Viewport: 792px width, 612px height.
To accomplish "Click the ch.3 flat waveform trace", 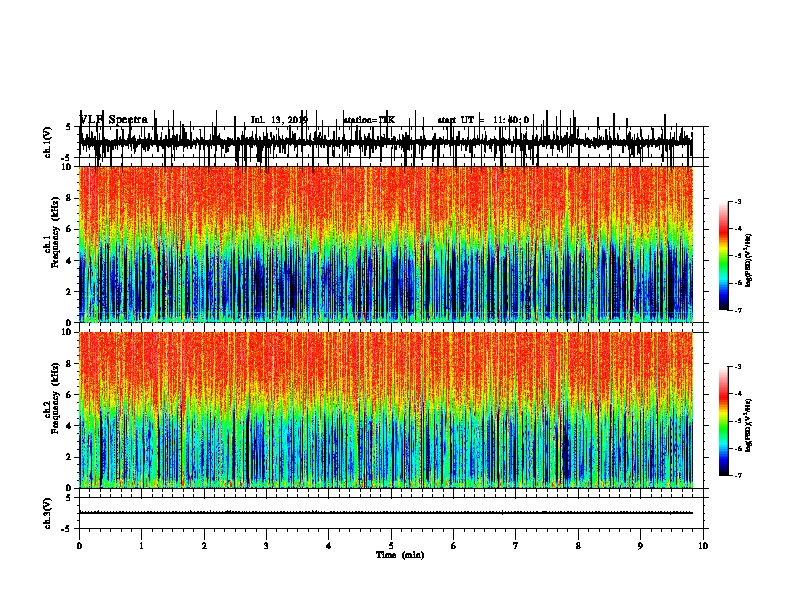I will coord(386,513).
